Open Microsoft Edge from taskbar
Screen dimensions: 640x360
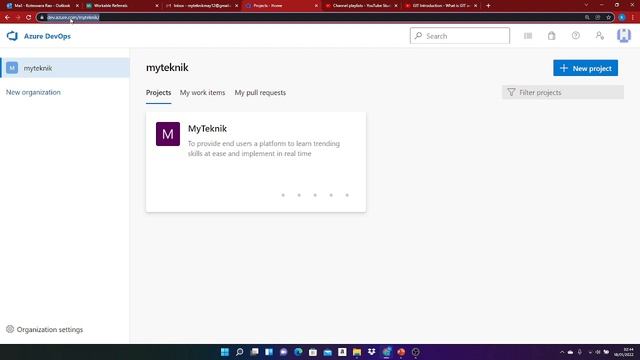click(298, 352)
